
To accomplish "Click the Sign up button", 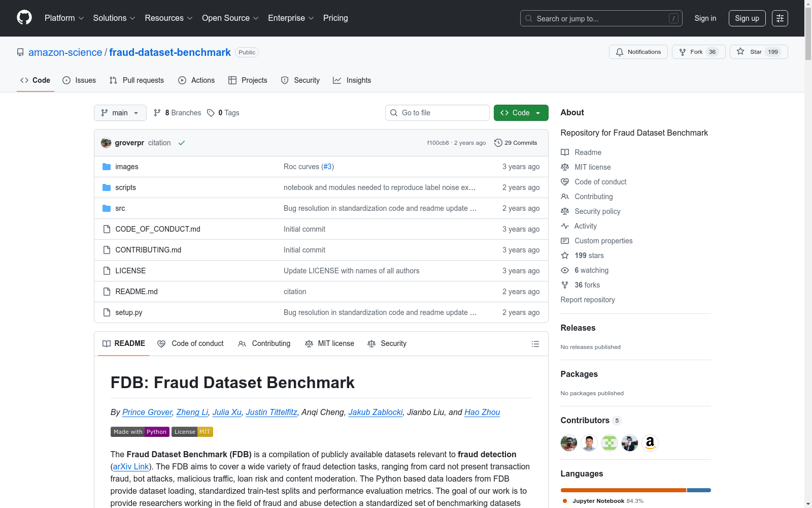I will click(747, 18).
